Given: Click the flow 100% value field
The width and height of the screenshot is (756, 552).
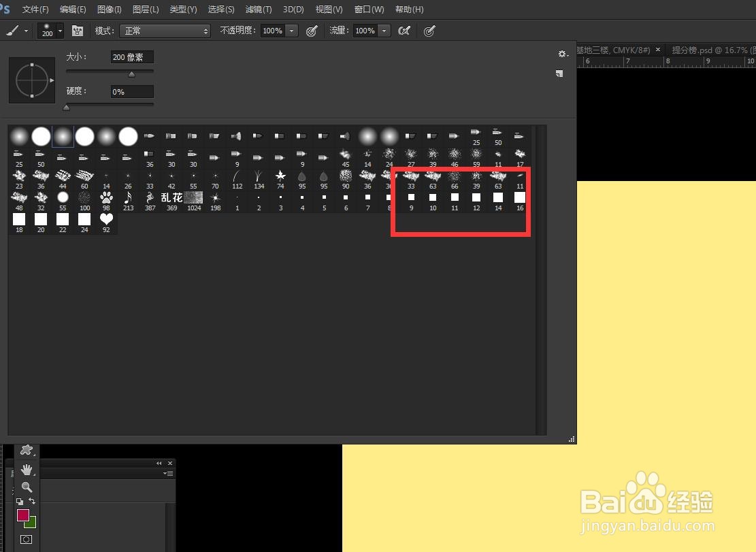Looking at the screenshot, I should tap(365, 31).
